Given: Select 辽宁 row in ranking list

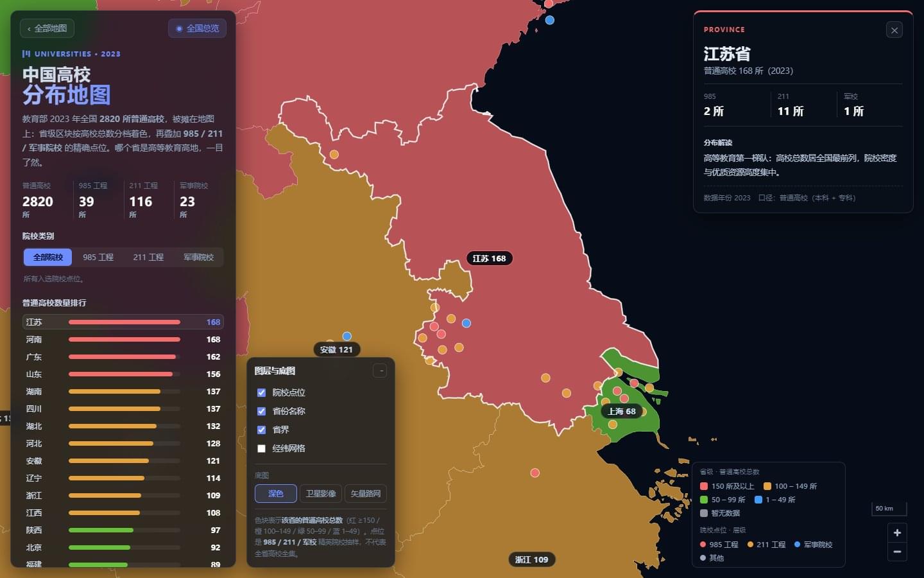Looking at the screenshot, I should click(x=123, y=478).
